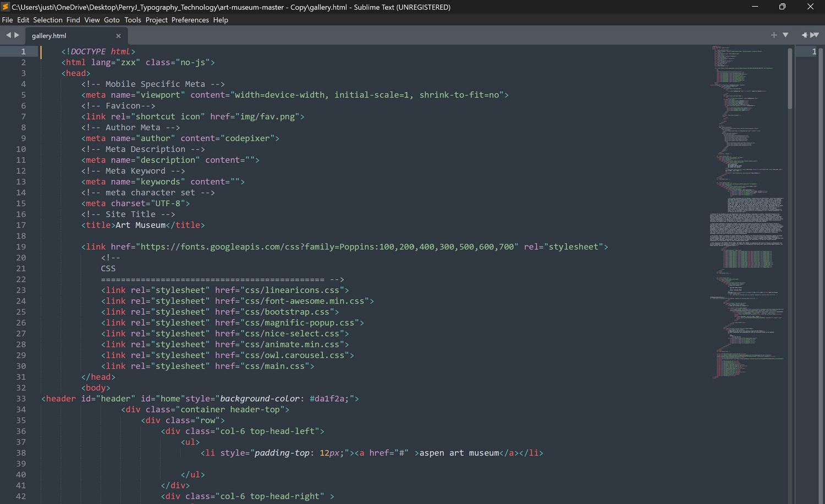Click "img/fav.png" href on line 7
The width and height of the screenshot is (825, 504).
pyautogui.click(x=269, y=117)
